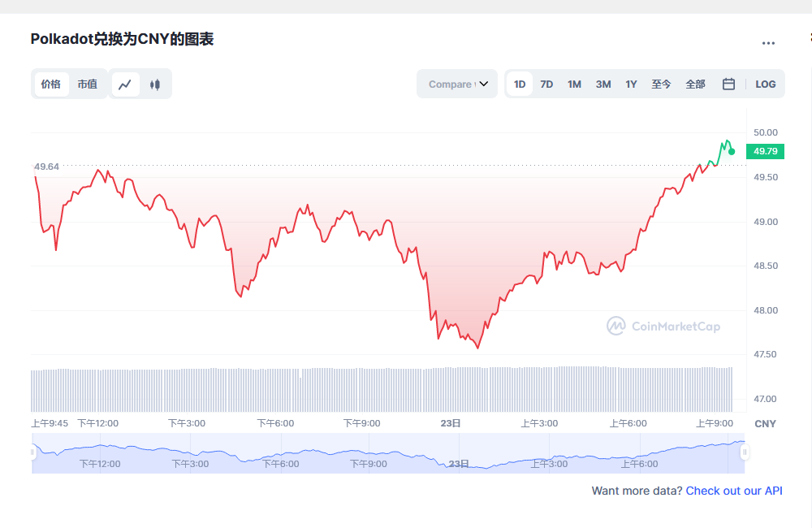Image resolution: width=812 pixels, height=528 pixels.
Task: Select the 全部 (all) time range
Action: (696, 84)
